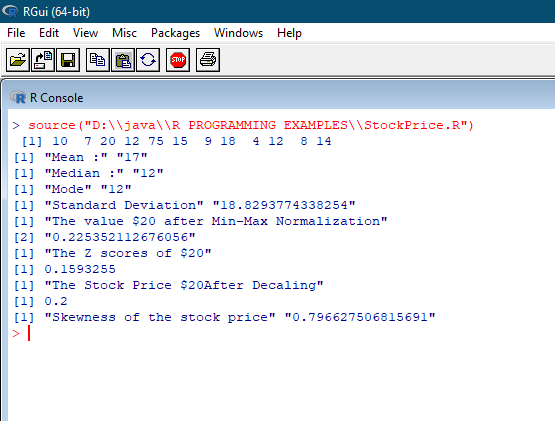
Task: Click the Print icon in toolbar
Action: coord(208,60)
